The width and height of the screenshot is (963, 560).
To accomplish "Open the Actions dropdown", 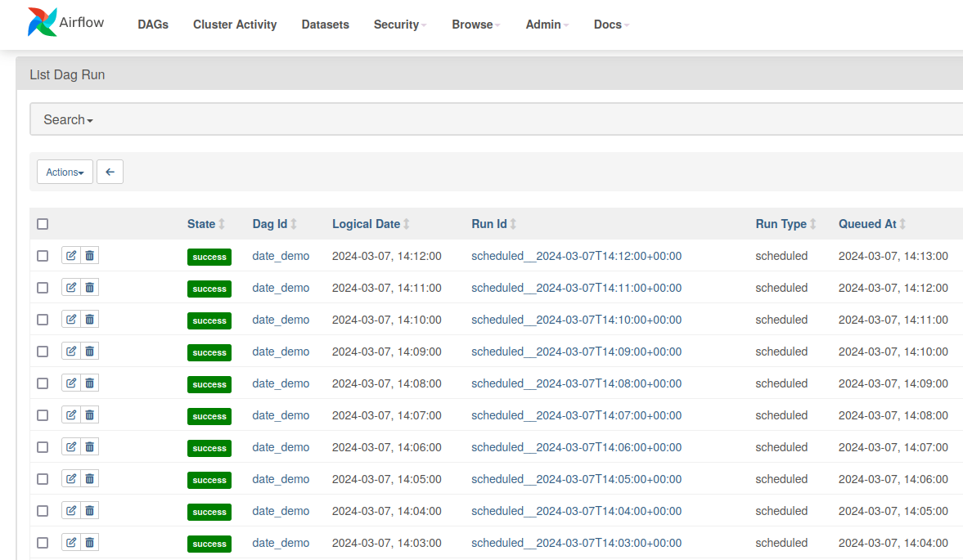I will [65, 172].
